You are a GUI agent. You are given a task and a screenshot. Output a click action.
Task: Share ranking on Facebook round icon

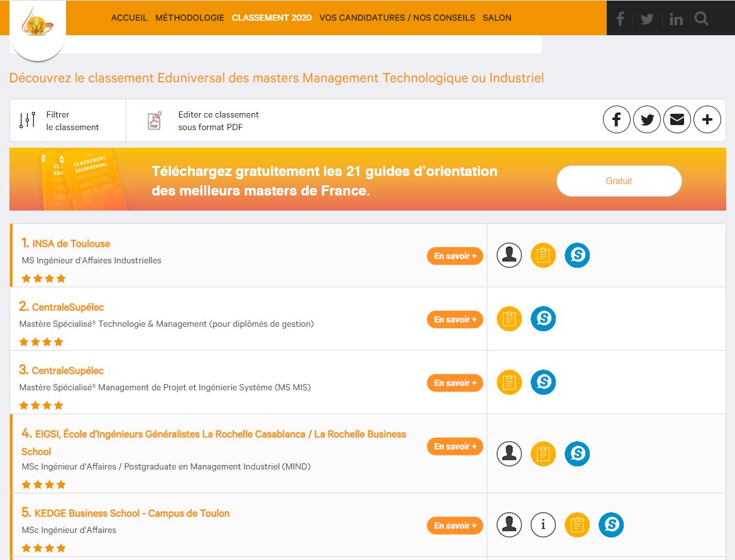point(616,119)
